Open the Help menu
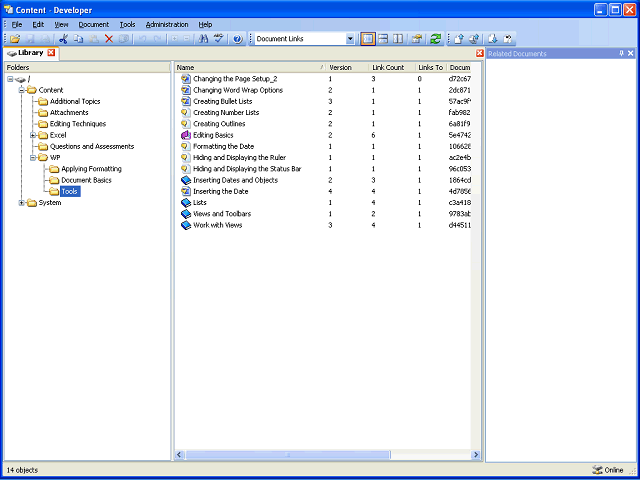 pyautogui.click(x=205, y=24)
